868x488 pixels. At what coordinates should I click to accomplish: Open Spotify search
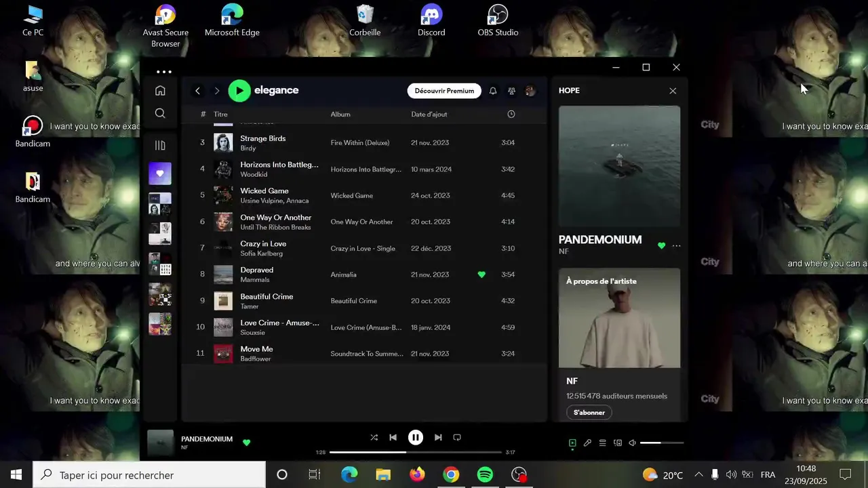click(160, 113)
